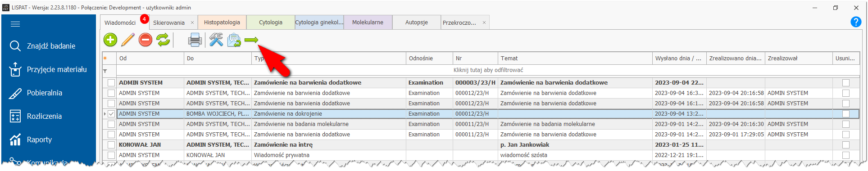Switch to the Cytologia tab
The width and height of the screenshot is (868, 171).
tap(271, 22)
